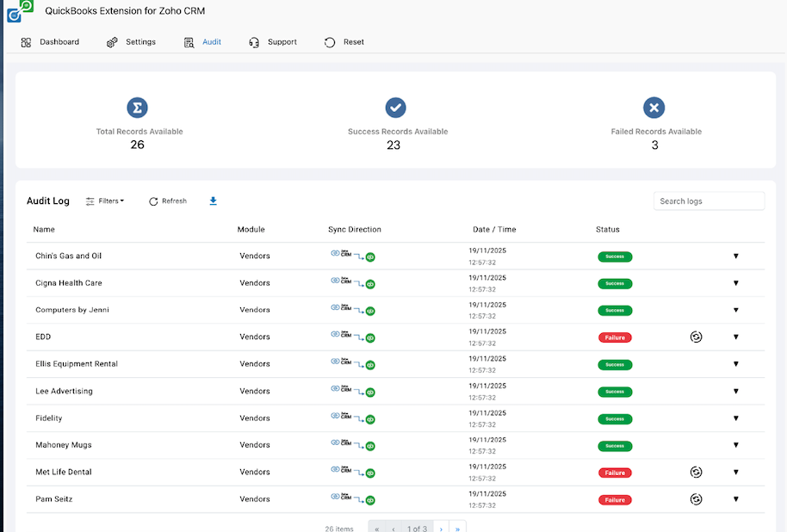The image size is (787, 532).
Task: Expand the Lee Advertising row details
Action: pos(736,391)
